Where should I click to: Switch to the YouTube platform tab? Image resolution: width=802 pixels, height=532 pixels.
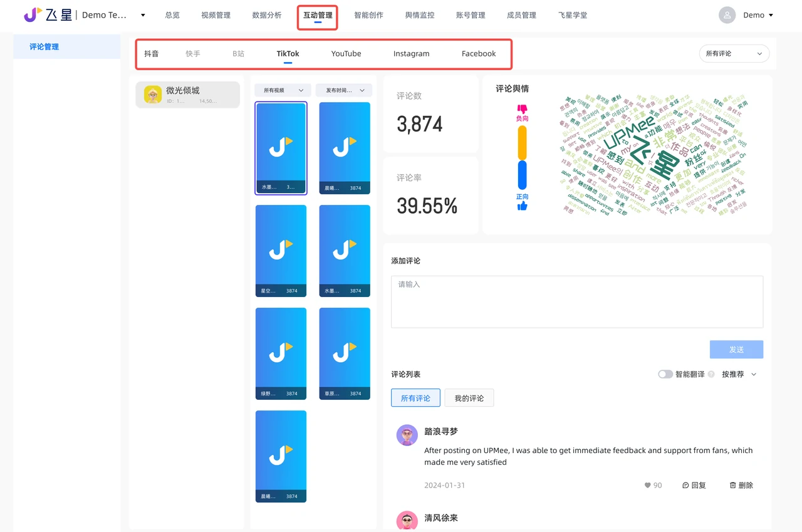[346, 53]
